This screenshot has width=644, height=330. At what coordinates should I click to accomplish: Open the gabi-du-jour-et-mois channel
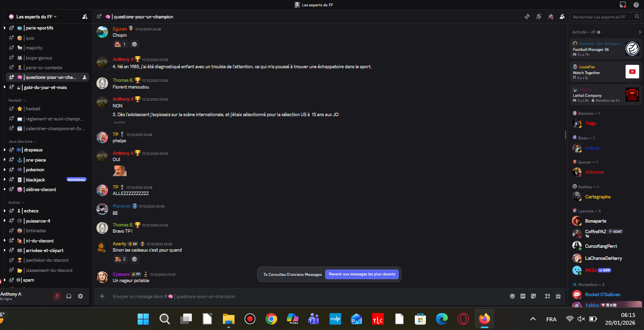[x=47, y=88]
